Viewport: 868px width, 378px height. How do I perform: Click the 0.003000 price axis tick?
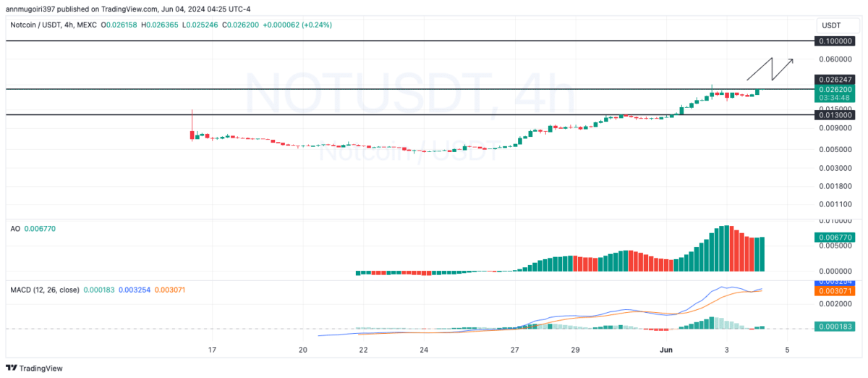coord(834,167)
